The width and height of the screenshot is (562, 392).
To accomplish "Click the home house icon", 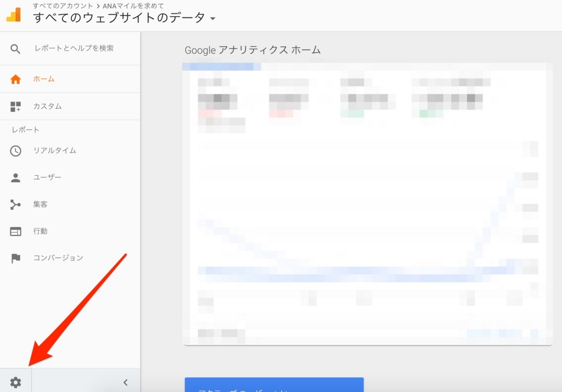I will (x=15, y=79).
